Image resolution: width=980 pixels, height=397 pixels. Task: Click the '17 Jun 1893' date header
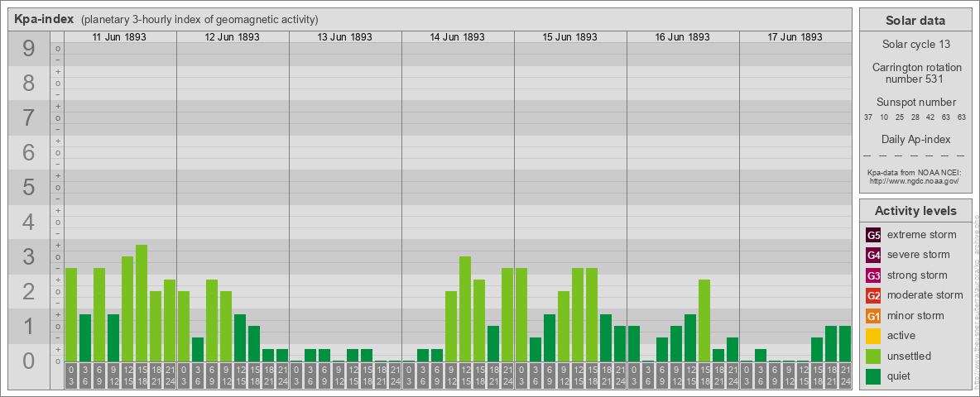(x=795, y=37)
